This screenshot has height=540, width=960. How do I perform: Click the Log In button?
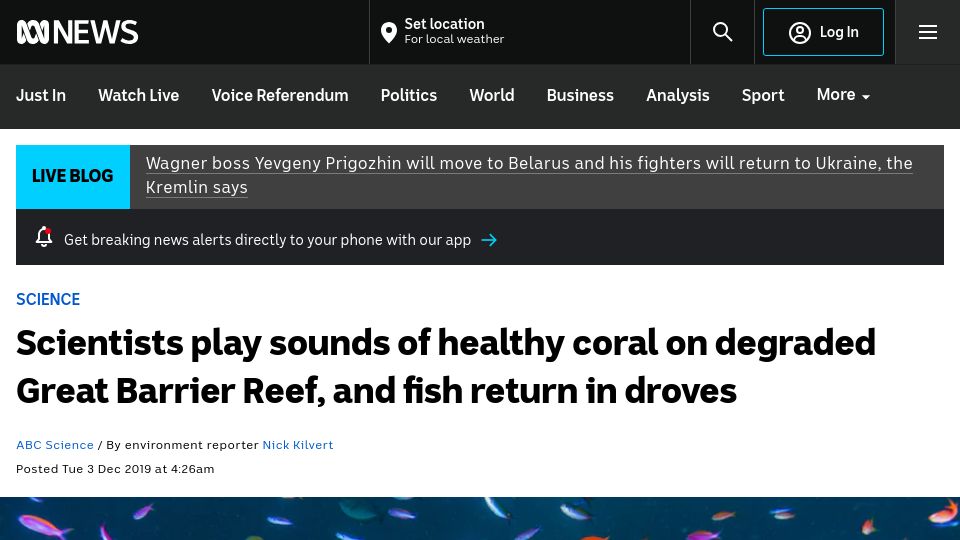point(823,32)
